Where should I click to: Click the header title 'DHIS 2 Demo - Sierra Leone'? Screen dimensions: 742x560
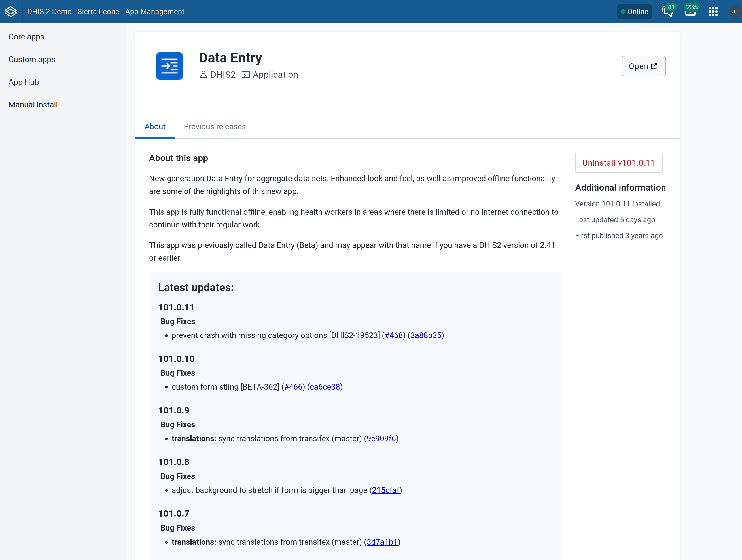click(106, 12)
